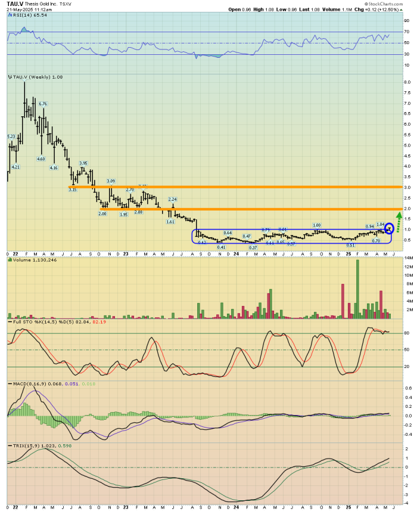The image size is (420, 511).
Task: Click the 3.95 high price annotation
Action: click(x=83, y=163)
